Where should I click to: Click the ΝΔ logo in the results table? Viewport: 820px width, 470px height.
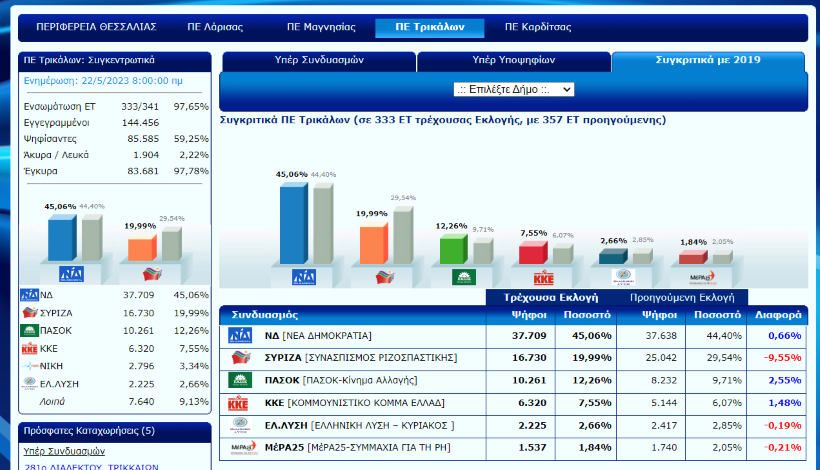[240, 336]
